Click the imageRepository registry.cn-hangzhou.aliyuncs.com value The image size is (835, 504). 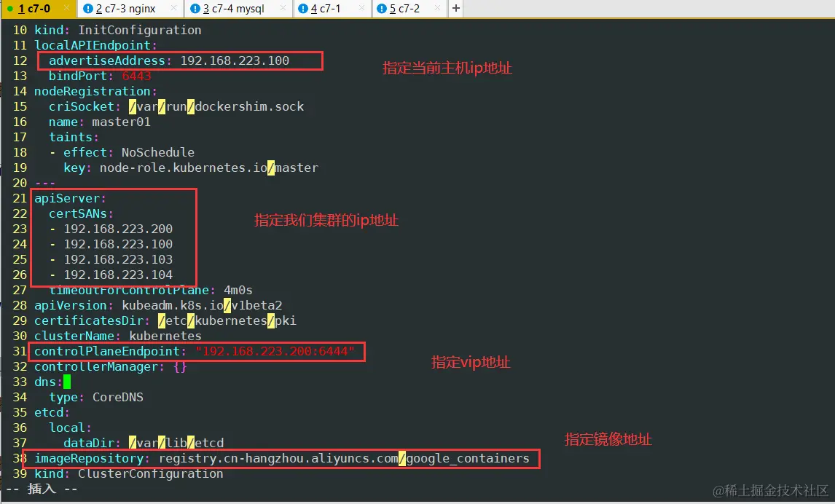tap(344, 459)
